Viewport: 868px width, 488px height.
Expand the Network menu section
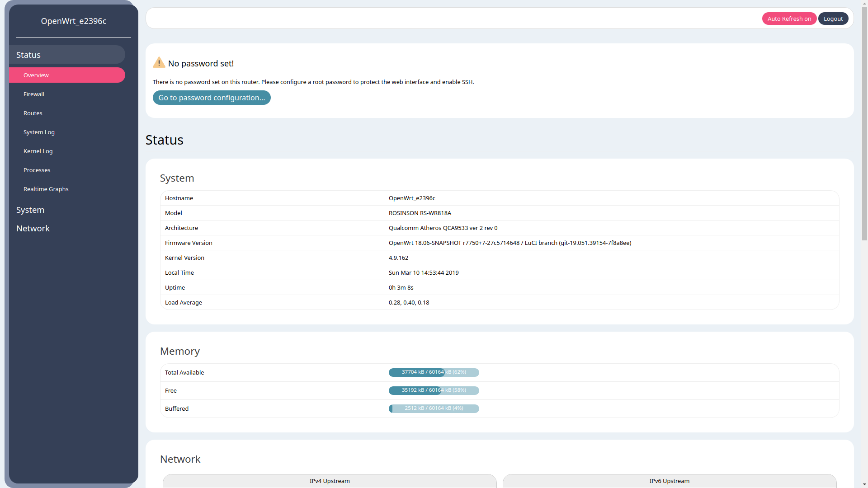click(33, 228)
